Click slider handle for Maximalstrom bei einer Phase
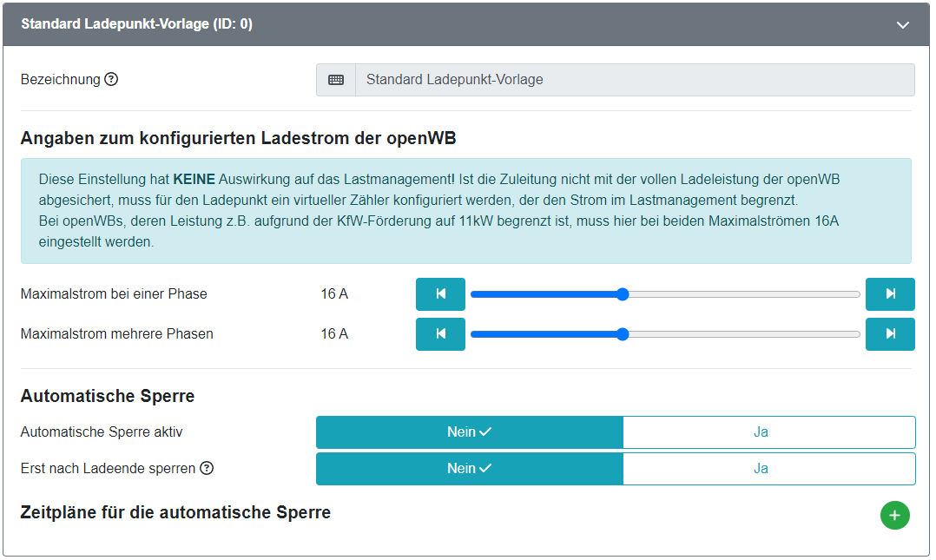Screen dimensions: 936x560 623,294
